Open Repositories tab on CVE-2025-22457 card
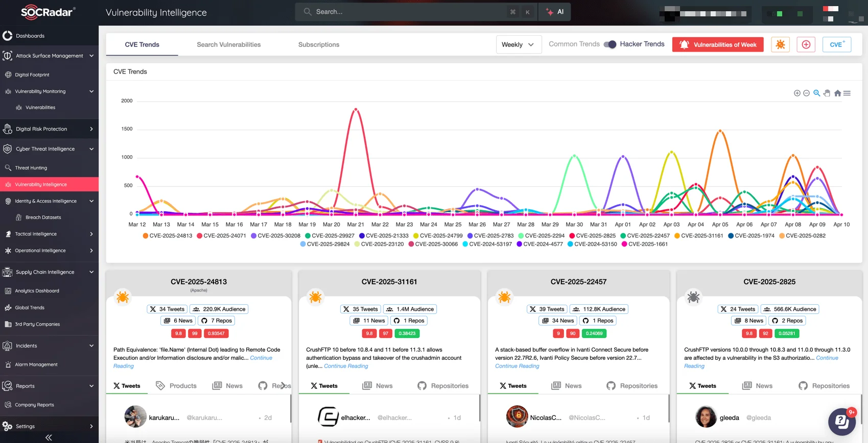 tap(632, 386)
